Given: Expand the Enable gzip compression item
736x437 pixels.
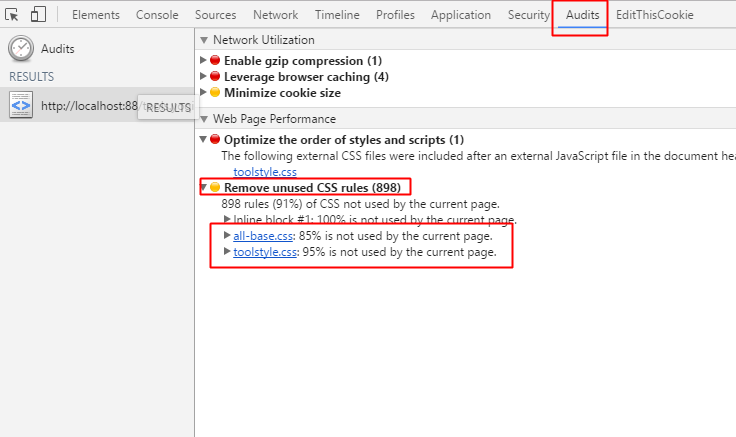Looking at the screenshot, I should point(204,61).
